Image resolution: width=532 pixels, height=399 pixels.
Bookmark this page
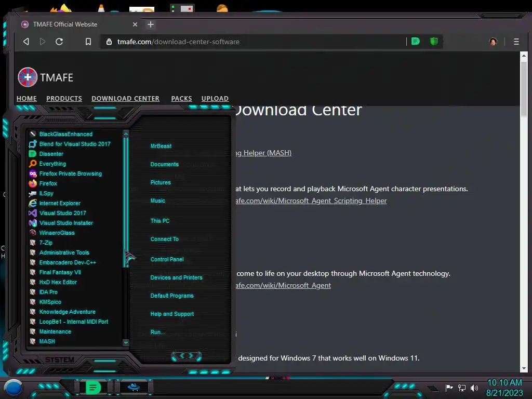point(88,42)
